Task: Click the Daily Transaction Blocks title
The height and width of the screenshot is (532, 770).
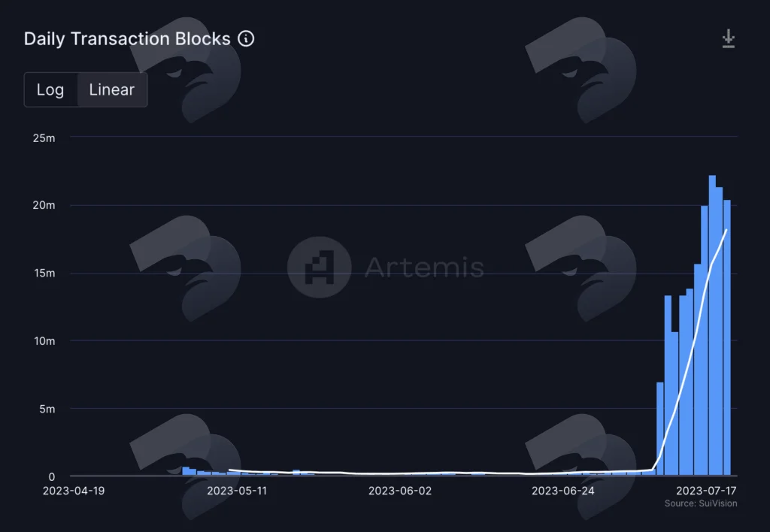Action: (127, 39)
